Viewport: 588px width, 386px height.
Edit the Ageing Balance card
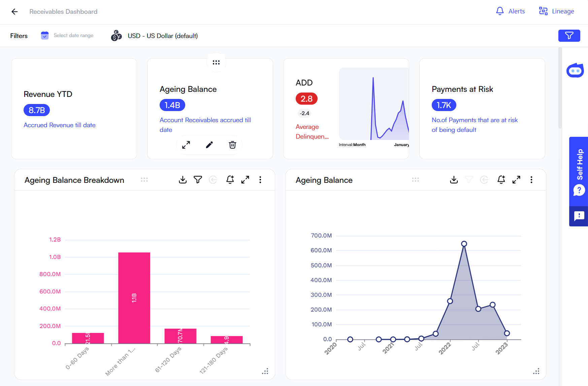(209, 145)
